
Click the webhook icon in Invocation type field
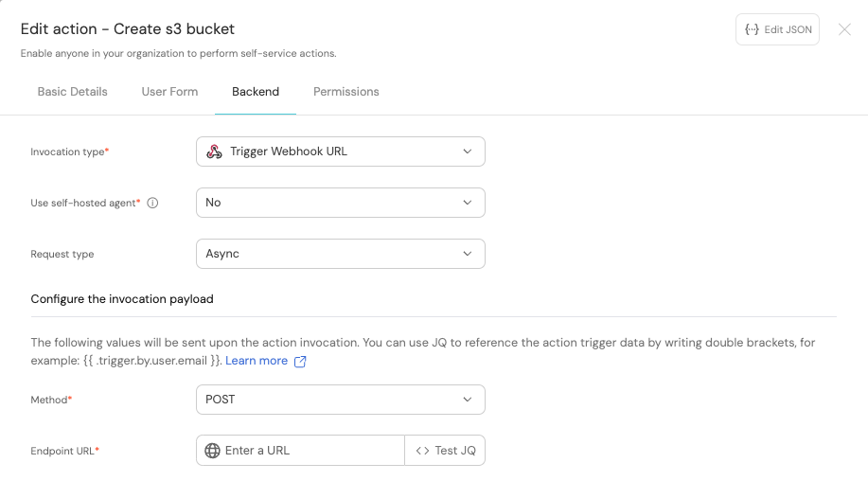[214, 151]
